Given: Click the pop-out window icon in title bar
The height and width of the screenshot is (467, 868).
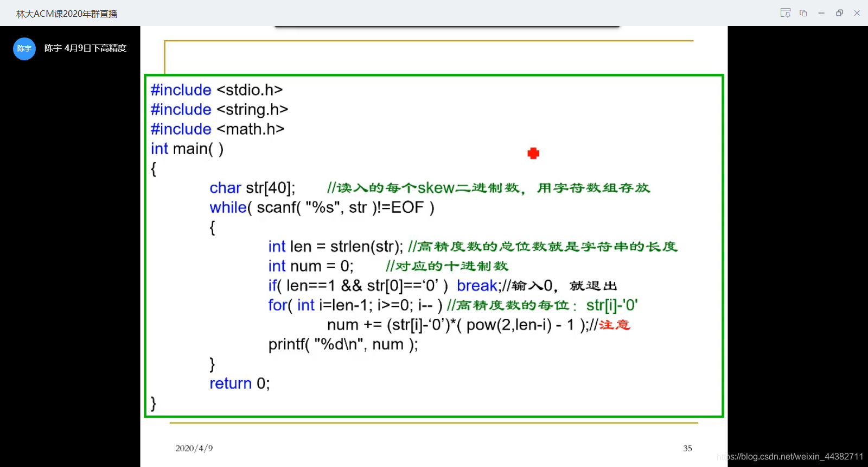Looking at the screenshot, I should pyautogui.click(x=803, y=13).
